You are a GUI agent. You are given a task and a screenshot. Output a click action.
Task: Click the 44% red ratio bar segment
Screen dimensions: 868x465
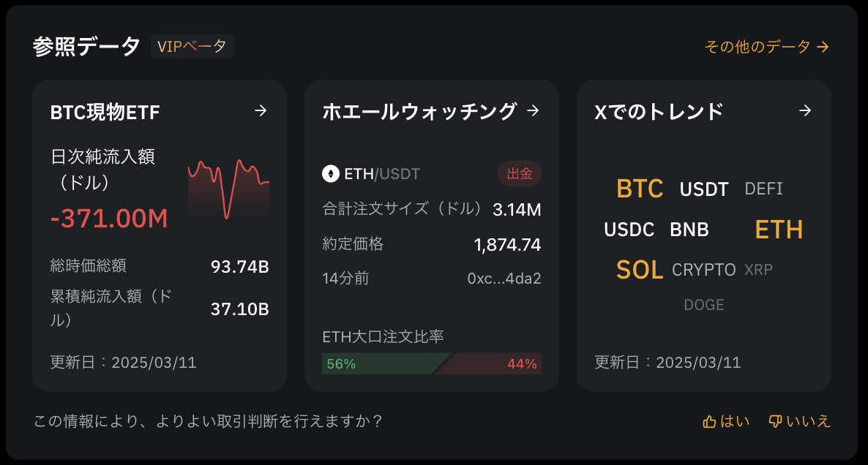tap(489, 364)
